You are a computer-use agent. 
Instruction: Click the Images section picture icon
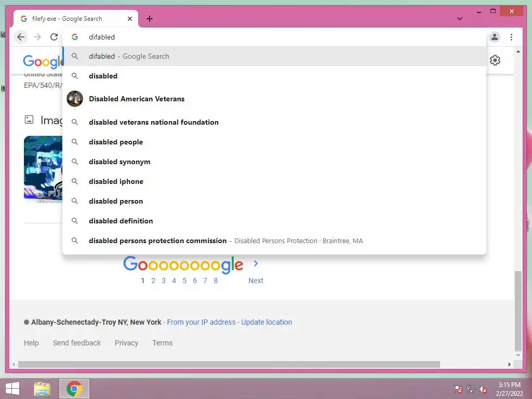tap(29, 119)
